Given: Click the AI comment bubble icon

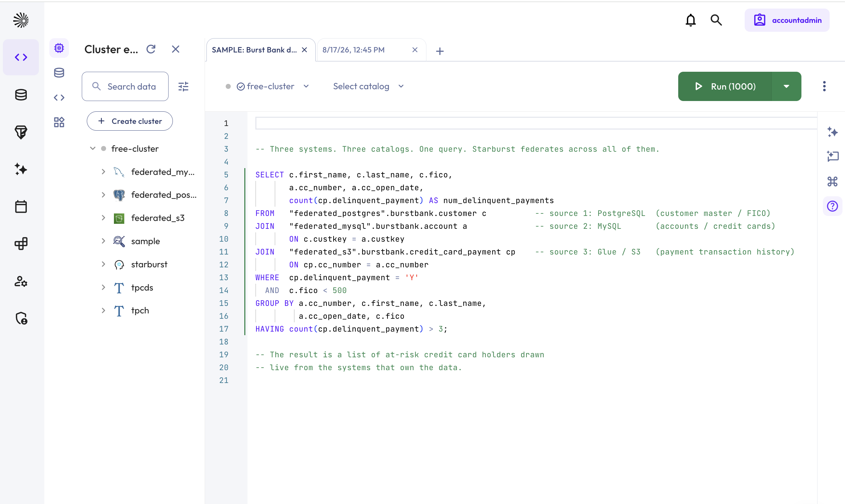Looking at the screenshot, I should (832, 156).
